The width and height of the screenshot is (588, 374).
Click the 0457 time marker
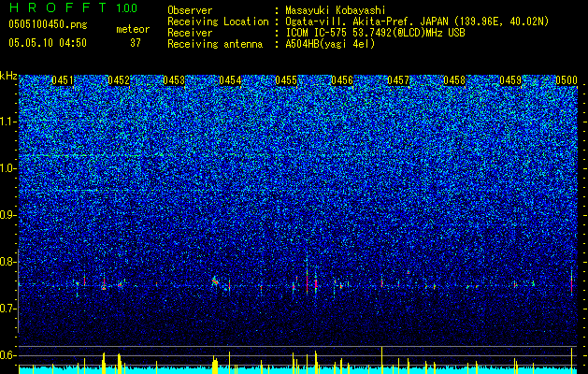(398, 80)
